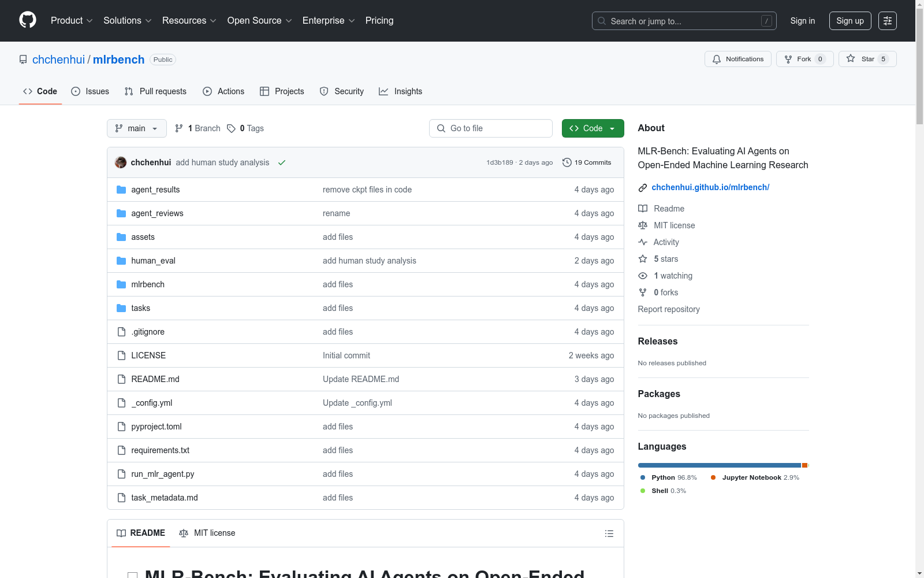Open the _config.yml file
The height and width of the screenshot is (578, 924).
pyautogui.click(x=152, y=403)
